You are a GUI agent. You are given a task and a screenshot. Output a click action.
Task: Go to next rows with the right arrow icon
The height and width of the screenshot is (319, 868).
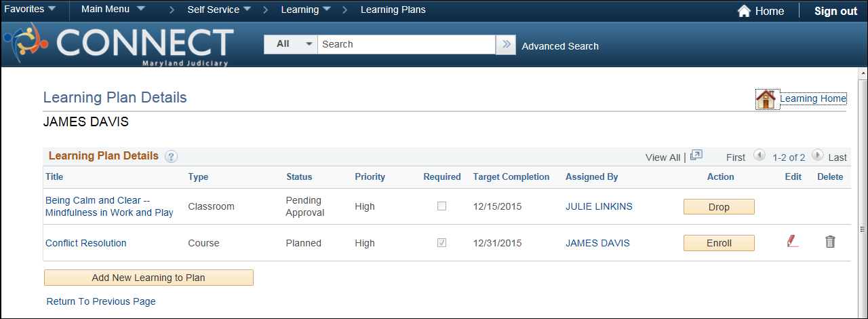[x=818, y=155]
